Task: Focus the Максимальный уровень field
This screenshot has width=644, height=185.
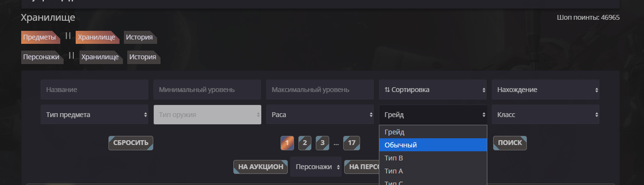Action: (x=320, y=90)
